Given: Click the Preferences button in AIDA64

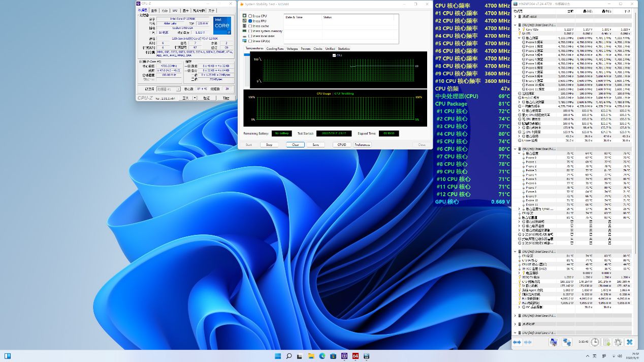Looking at the screenshot, I should point(362,144).
